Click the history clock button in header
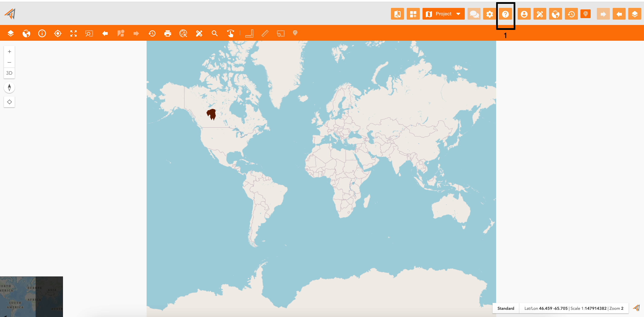 pos(571,14)
